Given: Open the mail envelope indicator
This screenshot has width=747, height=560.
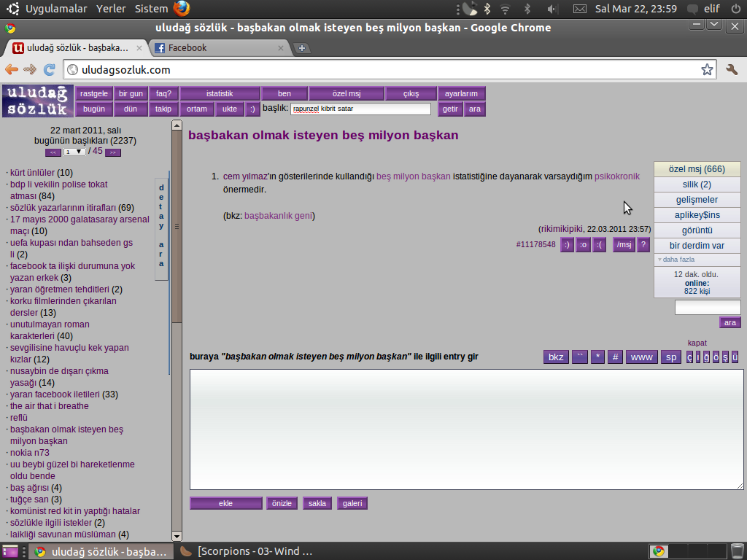Looking at the screenshot, I should click(579, 9).
